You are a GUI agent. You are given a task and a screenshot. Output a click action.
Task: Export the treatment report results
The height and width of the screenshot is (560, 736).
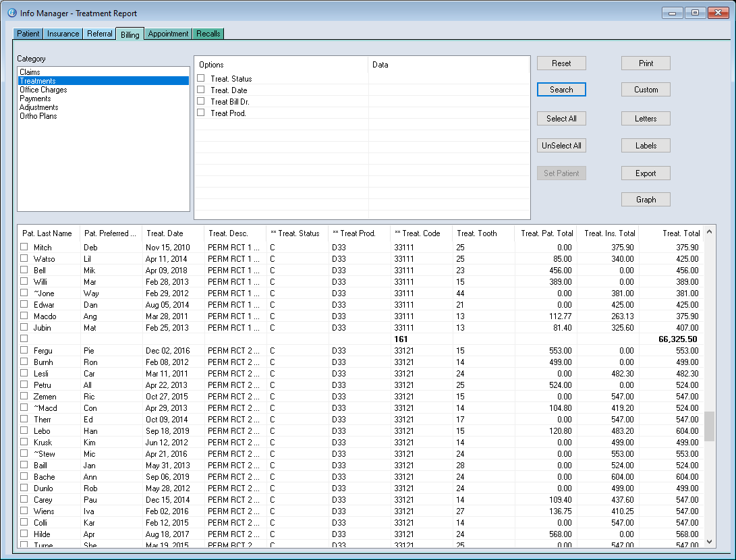click(646, 173)
